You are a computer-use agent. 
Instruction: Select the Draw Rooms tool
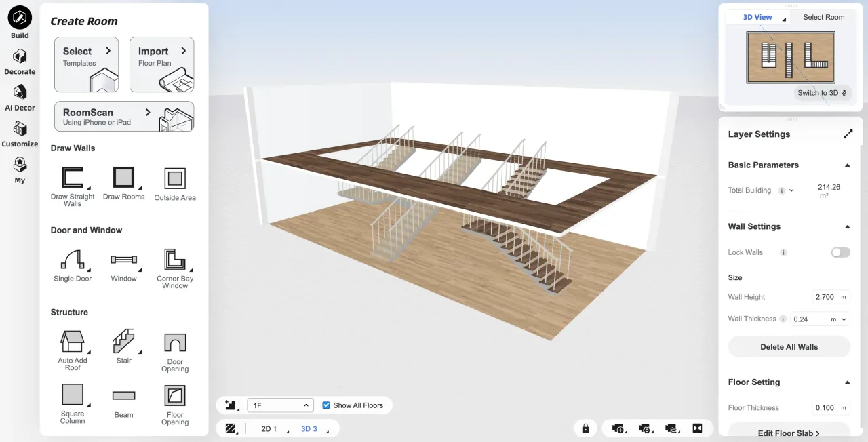pyautogui.click(x=123, y=178)
